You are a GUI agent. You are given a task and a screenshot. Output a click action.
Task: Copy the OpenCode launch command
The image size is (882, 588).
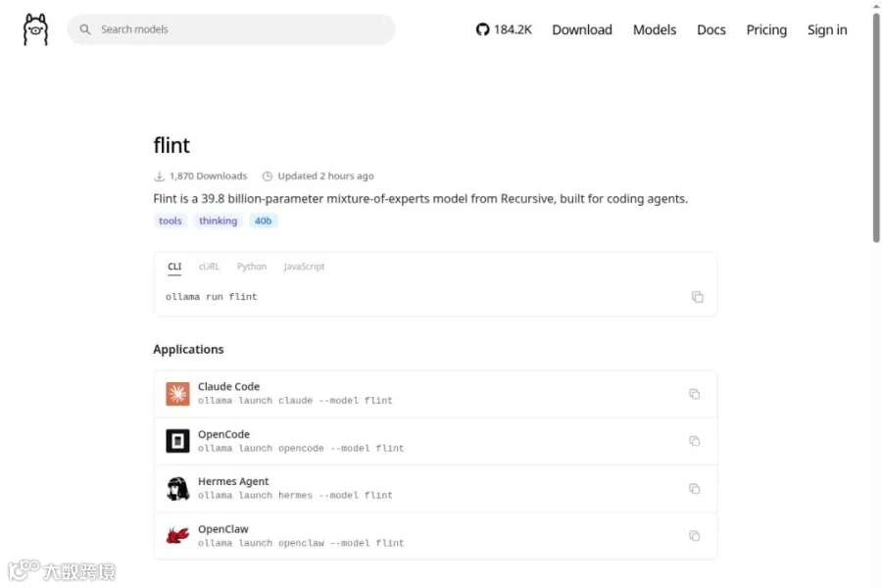695,441
